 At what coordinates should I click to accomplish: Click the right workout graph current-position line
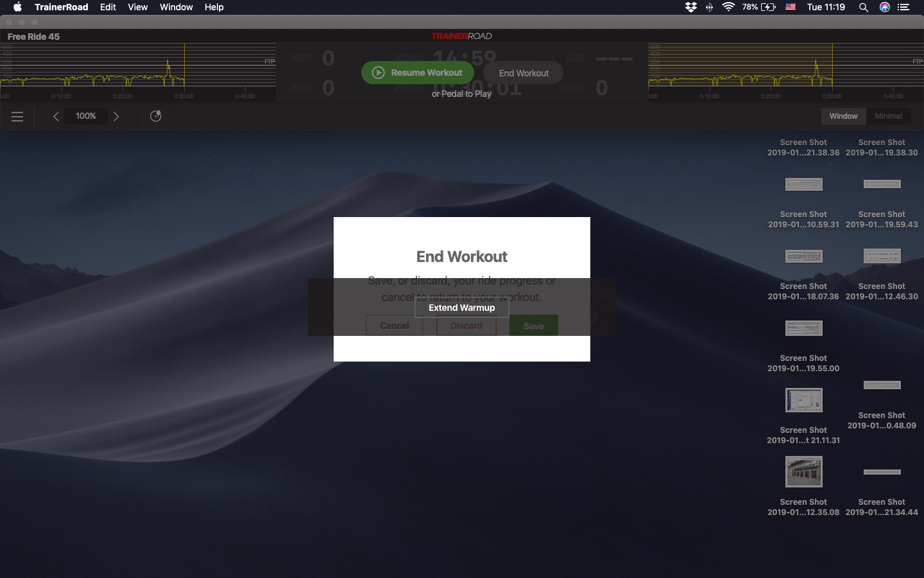832,65
